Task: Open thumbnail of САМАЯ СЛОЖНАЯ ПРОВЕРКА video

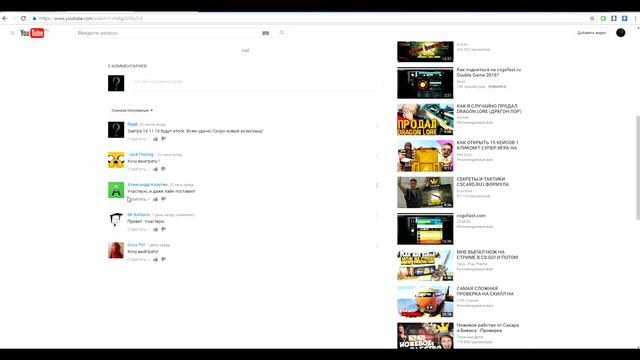Action: [x=425, y=302]
